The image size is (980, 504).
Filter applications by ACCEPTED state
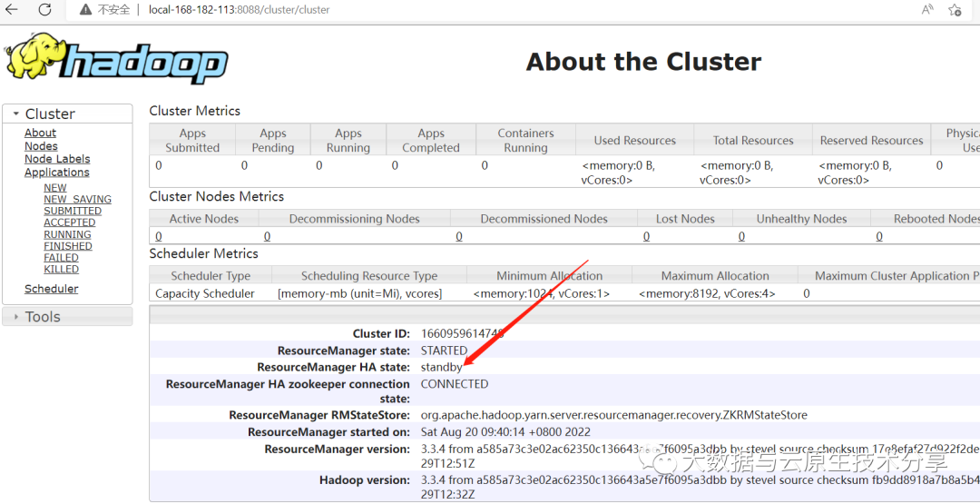point(69,222)
